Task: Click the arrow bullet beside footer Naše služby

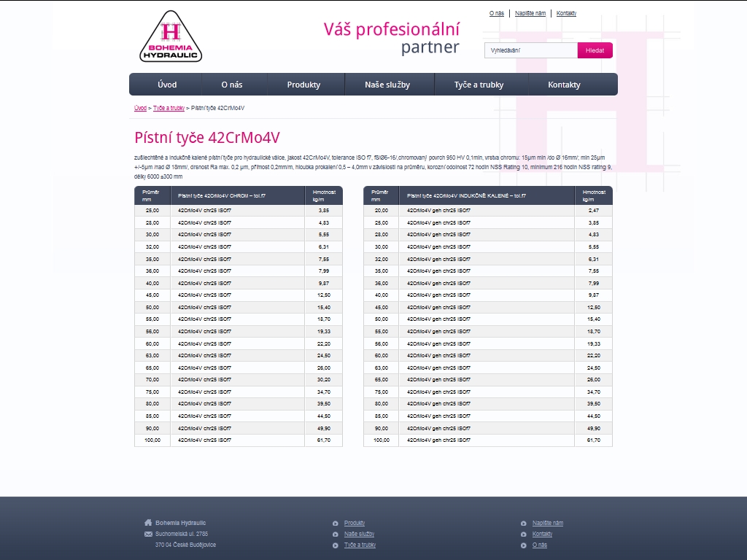Action: point(335,534)
